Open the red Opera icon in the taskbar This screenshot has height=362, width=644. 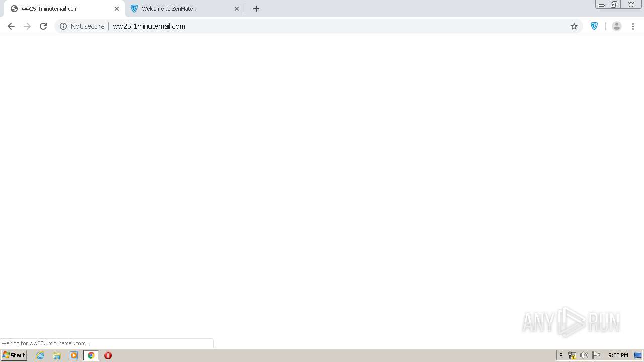tap(108, 355)
